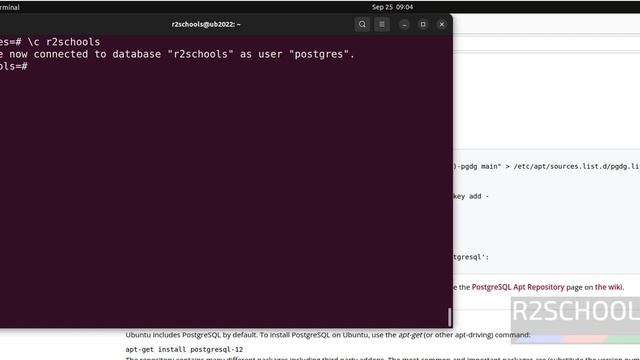Click the connected to database "r2schools" message
Viewport: 640px width, 360px height.
[178, 54]
